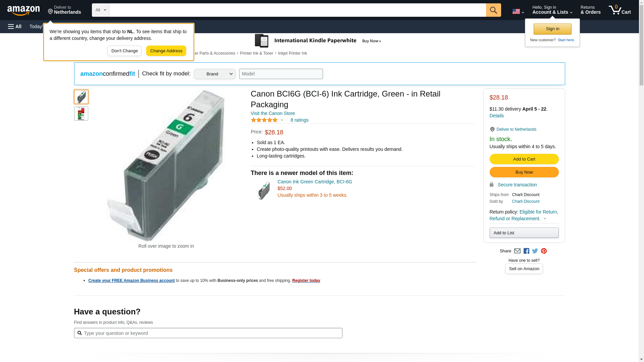Expand the return policy details
Image resolution: width=644 pixels, height=362 pixels.
[545, 219]
